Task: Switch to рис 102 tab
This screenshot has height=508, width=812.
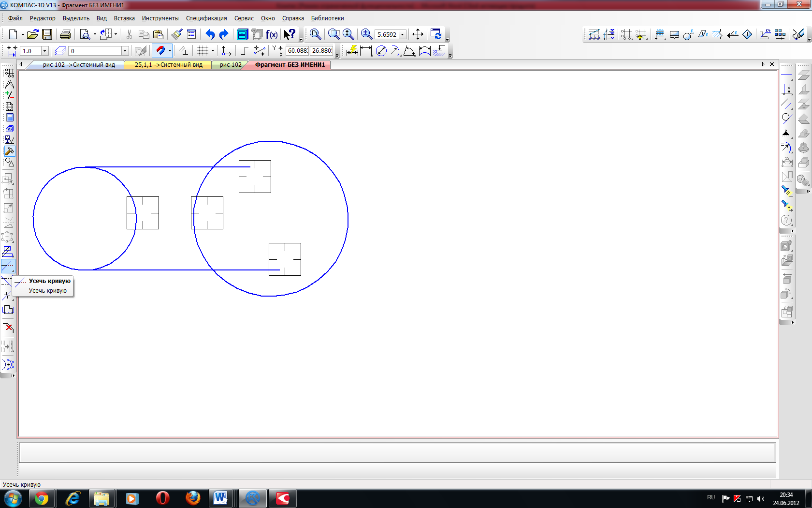Action: [x=230, y=65]
